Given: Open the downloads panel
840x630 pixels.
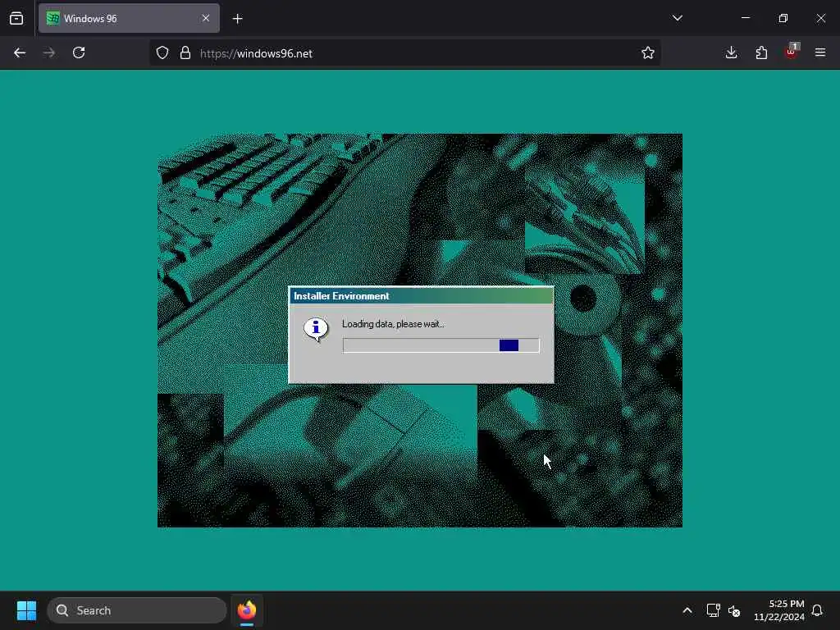Looking at the screenshot, I should tap(731, 52).
